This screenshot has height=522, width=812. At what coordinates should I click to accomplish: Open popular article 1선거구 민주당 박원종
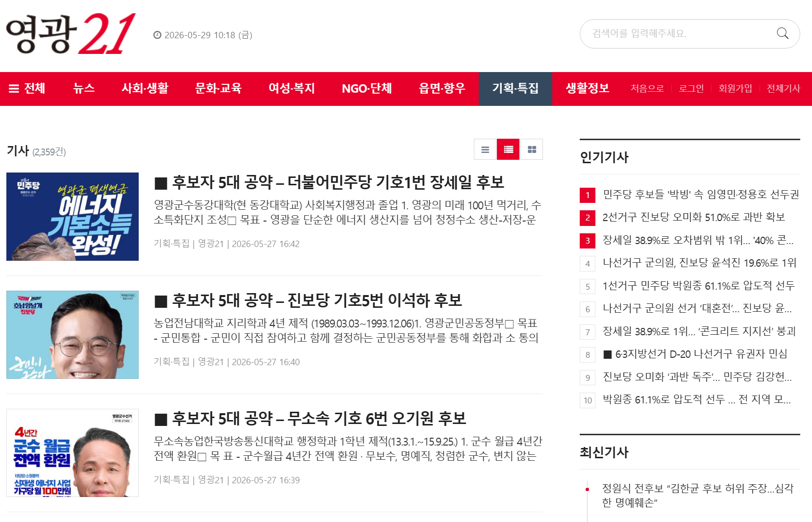[699, 286]
